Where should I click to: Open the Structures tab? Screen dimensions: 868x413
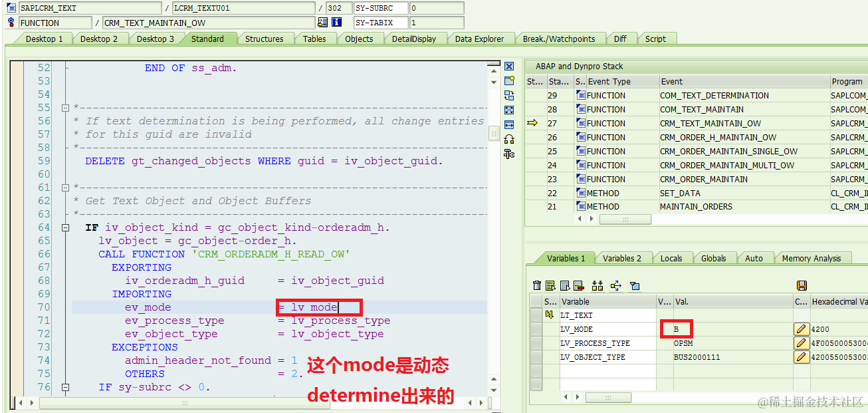[265, 39]
